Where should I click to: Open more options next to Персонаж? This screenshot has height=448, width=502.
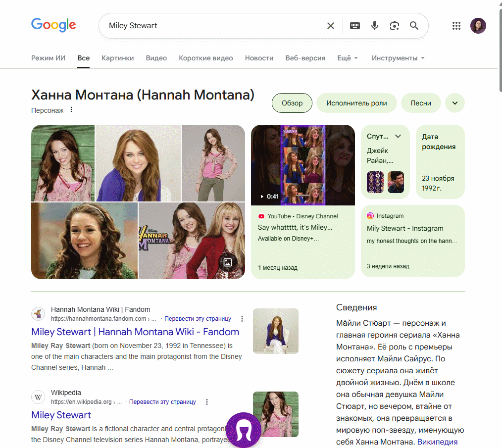[71, 110]
